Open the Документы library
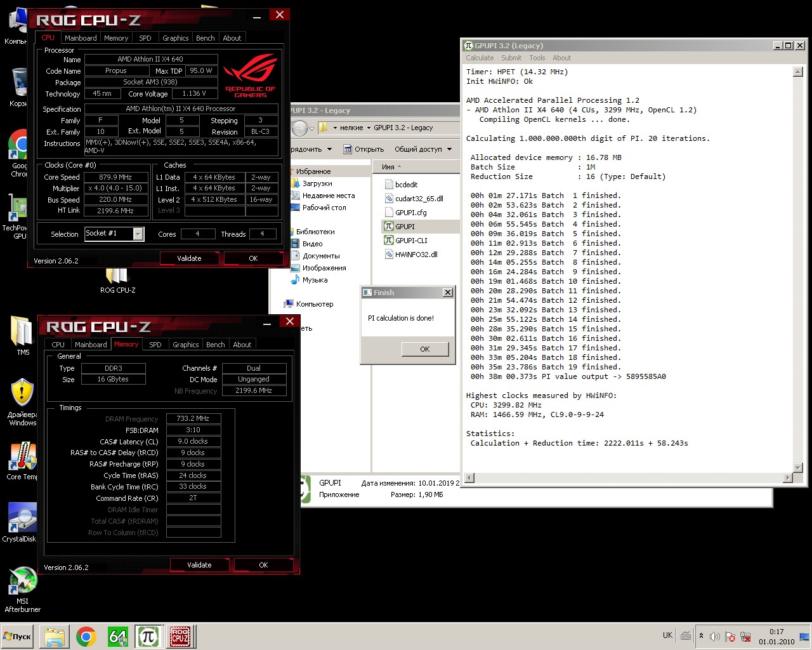The width and height of the screenshot is (812, 650). click(315, 256)
